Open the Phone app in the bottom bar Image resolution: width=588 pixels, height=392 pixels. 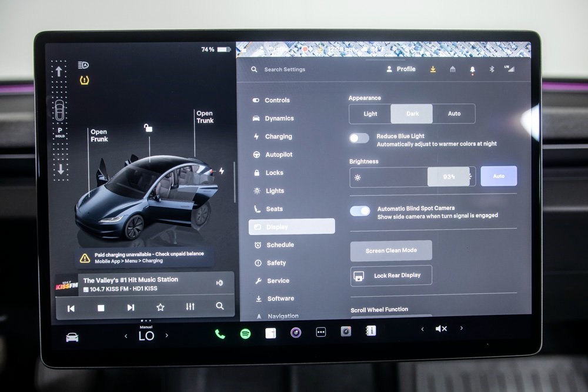pyautogui.click(x=220, y=334)
